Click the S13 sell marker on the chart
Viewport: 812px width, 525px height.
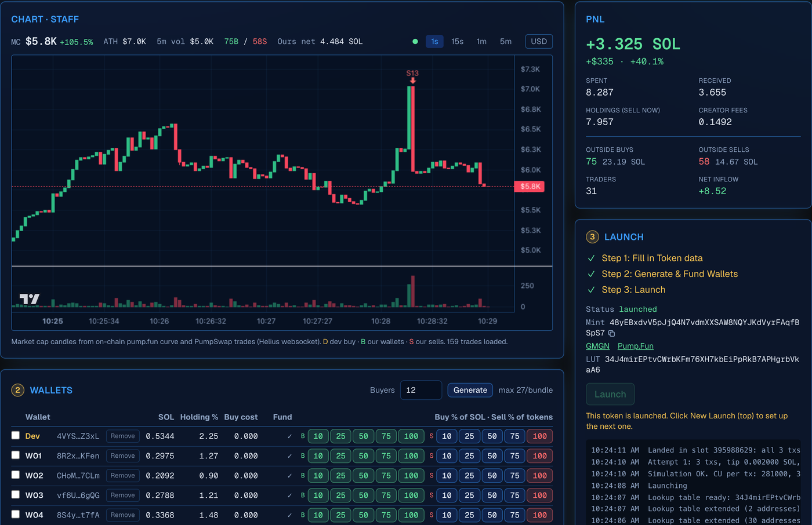(412, 76)
